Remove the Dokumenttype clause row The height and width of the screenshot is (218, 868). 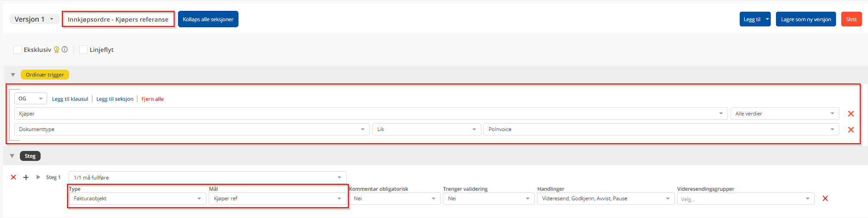(x=851, y=130)
